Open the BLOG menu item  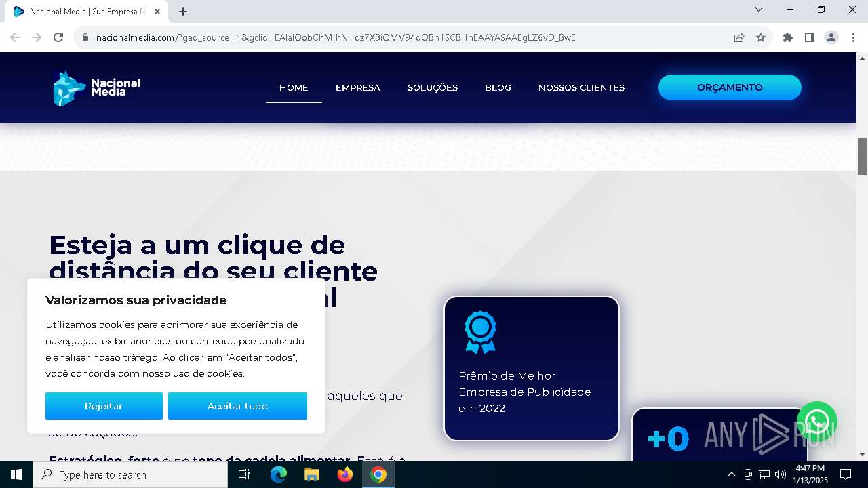click(498, 88)
